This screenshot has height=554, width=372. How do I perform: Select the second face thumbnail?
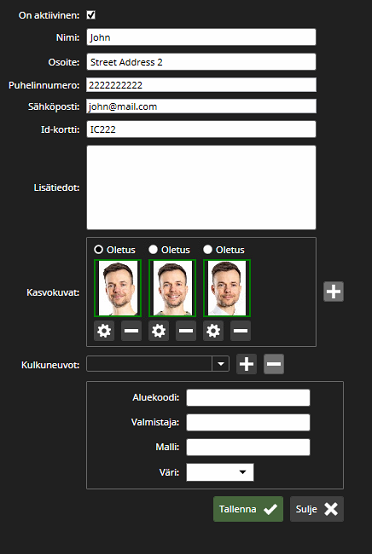pos(172,288)
